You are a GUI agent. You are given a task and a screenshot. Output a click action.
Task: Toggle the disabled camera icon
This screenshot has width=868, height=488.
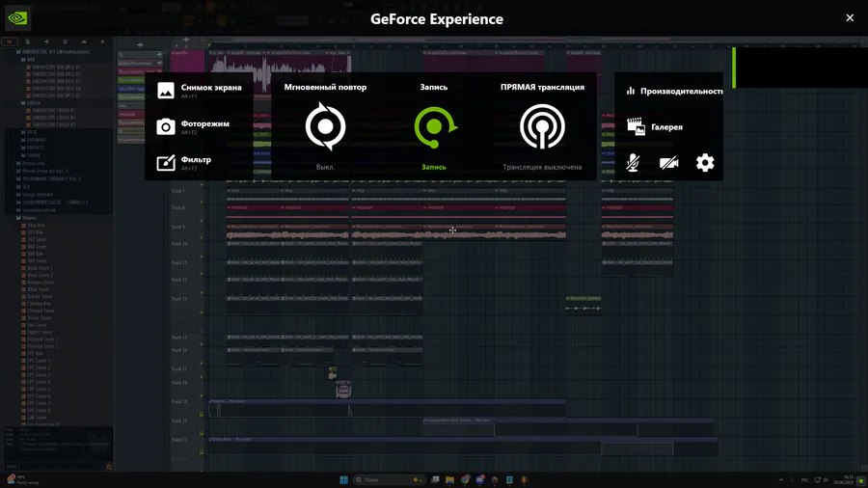(x=668, y=163)
